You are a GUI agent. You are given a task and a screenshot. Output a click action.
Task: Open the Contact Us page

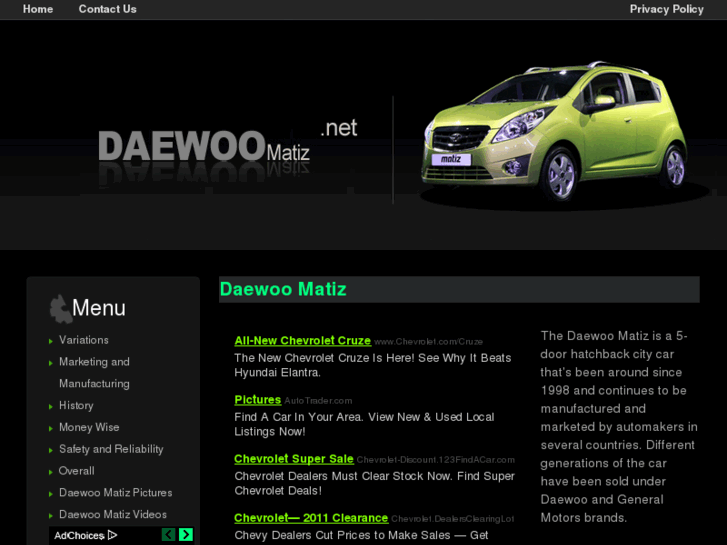pos(108,9)
